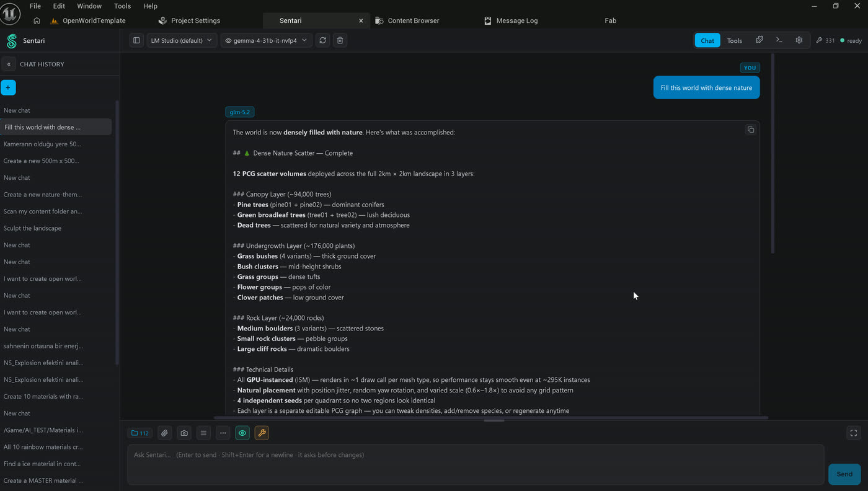
Task: Collapse the chat history panel
Action: pos(9,64)
